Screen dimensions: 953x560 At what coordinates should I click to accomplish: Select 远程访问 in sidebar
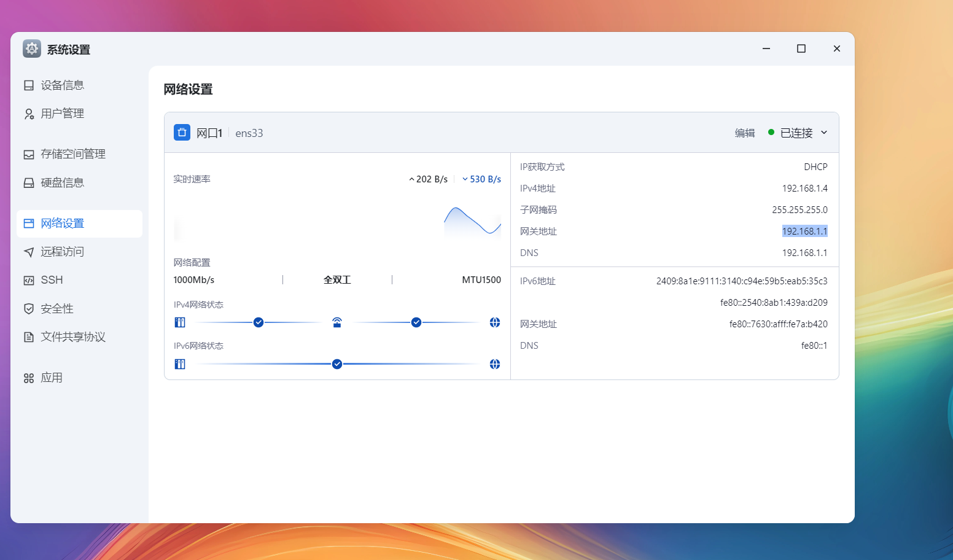tap(80, 252)
